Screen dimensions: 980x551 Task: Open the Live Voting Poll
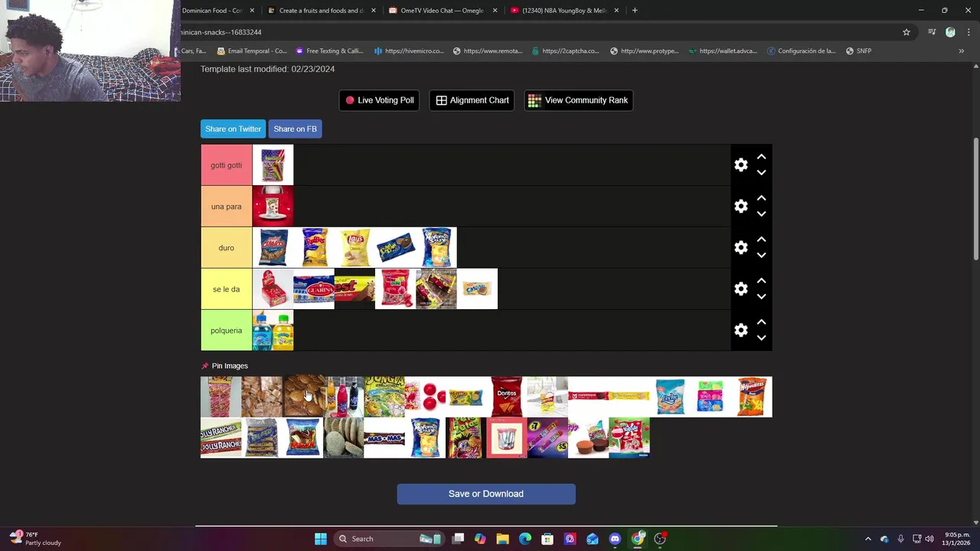(x=379, y=100)
